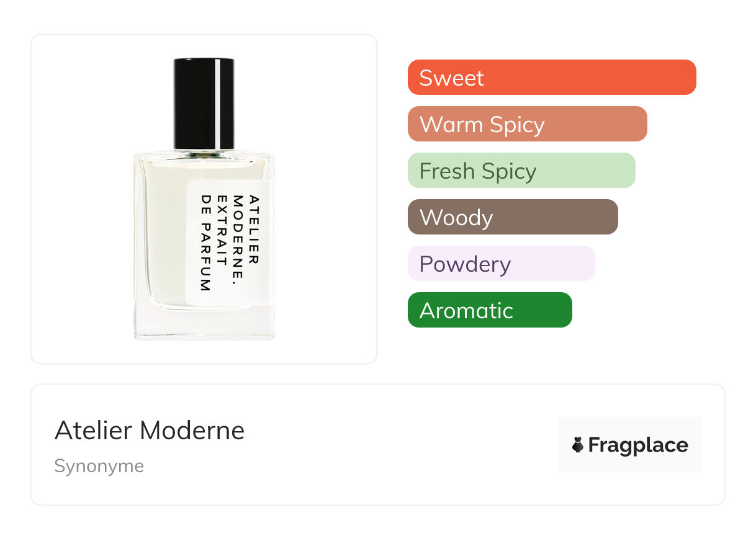756x536 pixels.
Task: Select the brown Woody accord bar
Action: click(513, 217)
